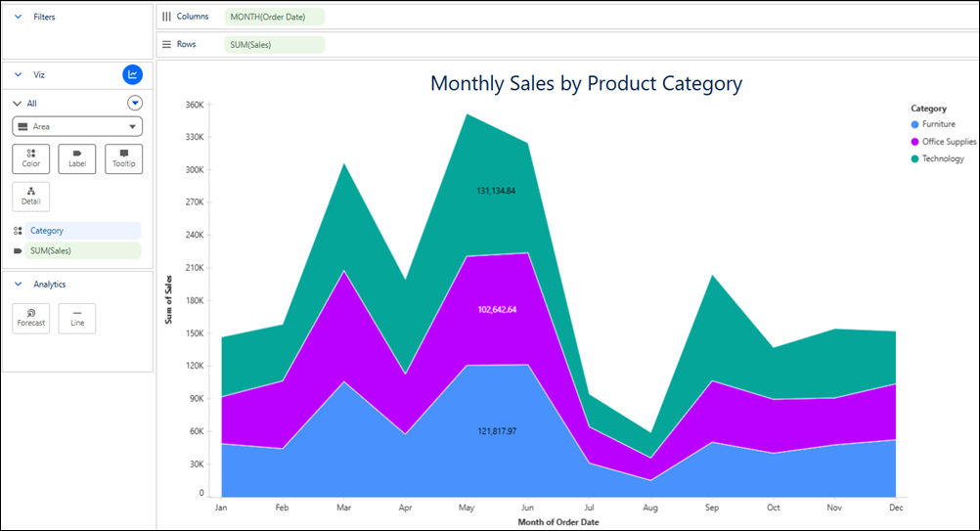The width and height of the screenshot is (980, 531).
Task: Open the Area mark type dropdown
Action: click(77, 126)
